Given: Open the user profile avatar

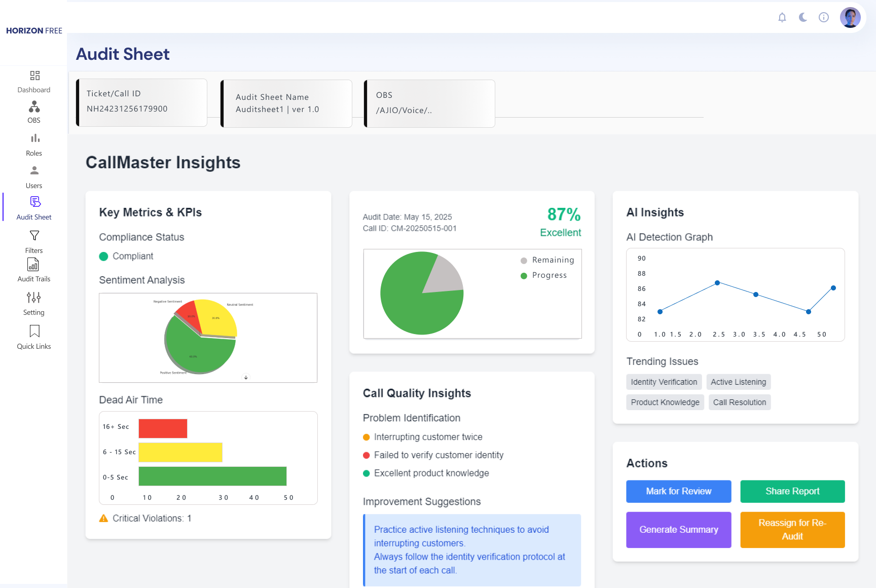Looking at the screenshot, I should [850, 18].
